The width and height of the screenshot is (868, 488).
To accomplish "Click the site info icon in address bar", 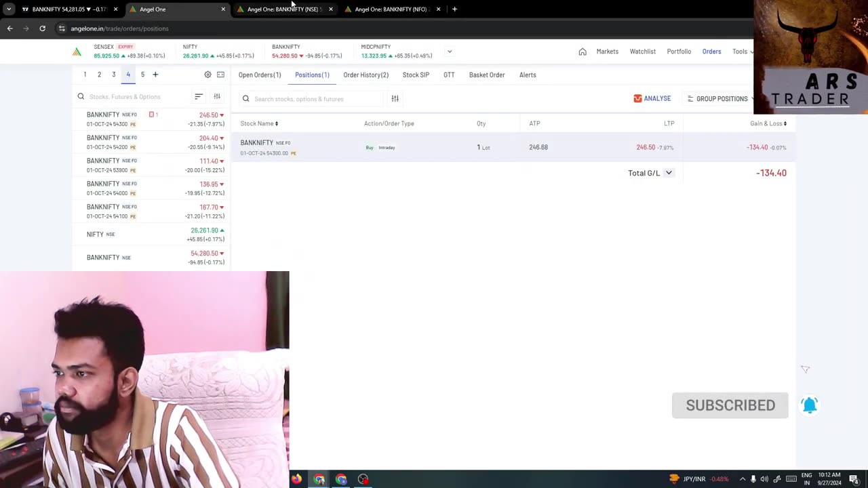I will click(62, 28).
